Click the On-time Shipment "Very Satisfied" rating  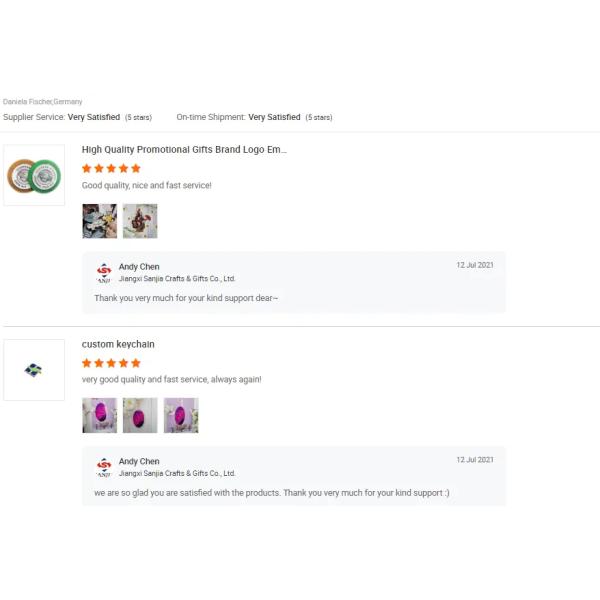coord(274,117)
